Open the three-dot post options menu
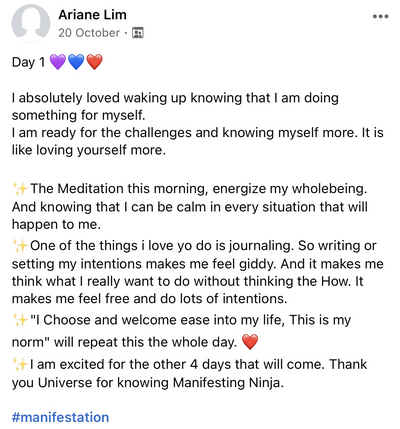This screenshot has width=400, height=429. [x=380, y=16]
